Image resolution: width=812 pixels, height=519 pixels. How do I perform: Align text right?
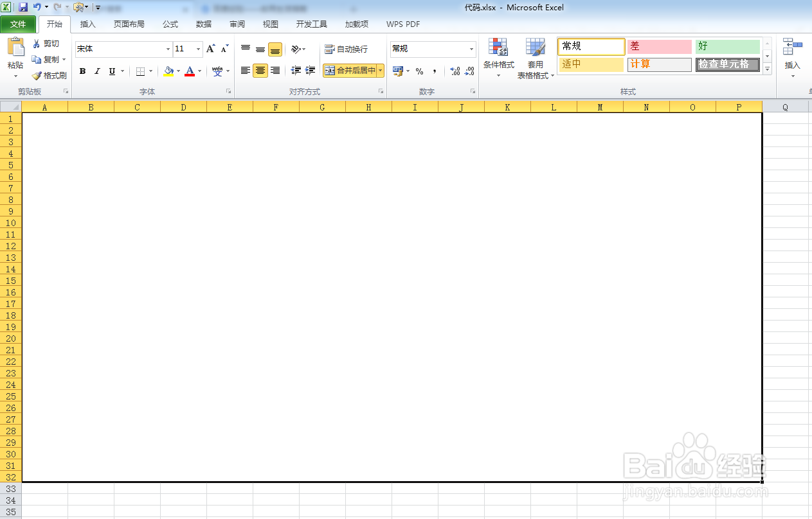pyautogui.click(x=275, y=71)
